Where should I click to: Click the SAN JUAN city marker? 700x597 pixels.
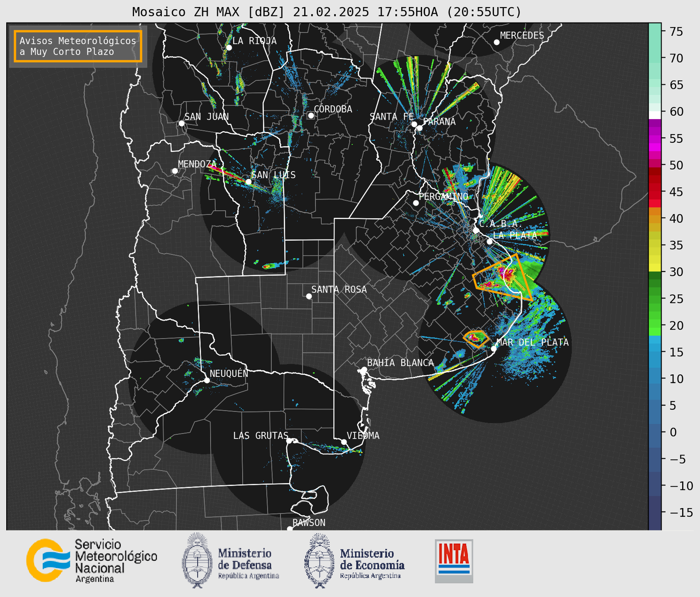[181, 123]
